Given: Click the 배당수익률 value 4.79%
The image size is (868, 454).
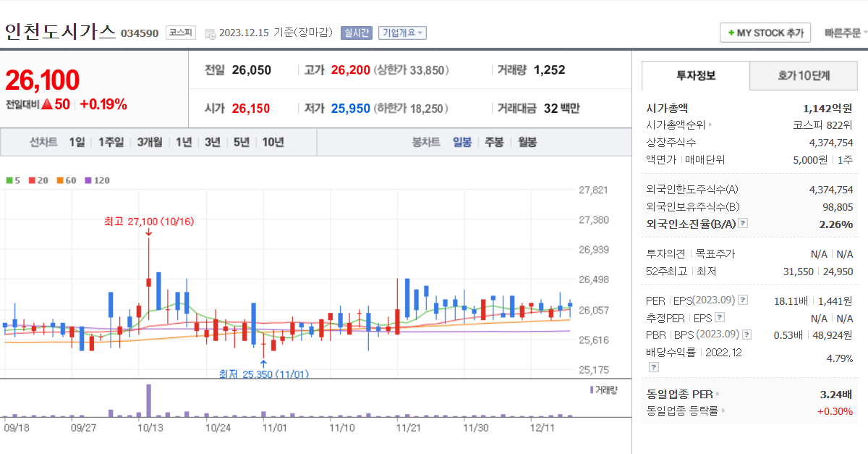Looking at the screenshot, I should pyautogui.click(x=840, y=358).
